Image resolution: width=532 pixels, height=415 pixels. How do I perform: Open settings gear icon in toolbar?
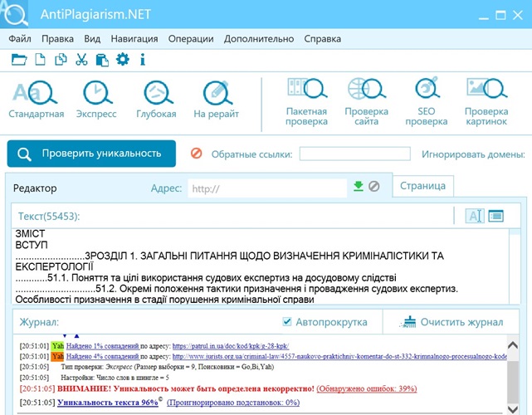pos(123,60)
